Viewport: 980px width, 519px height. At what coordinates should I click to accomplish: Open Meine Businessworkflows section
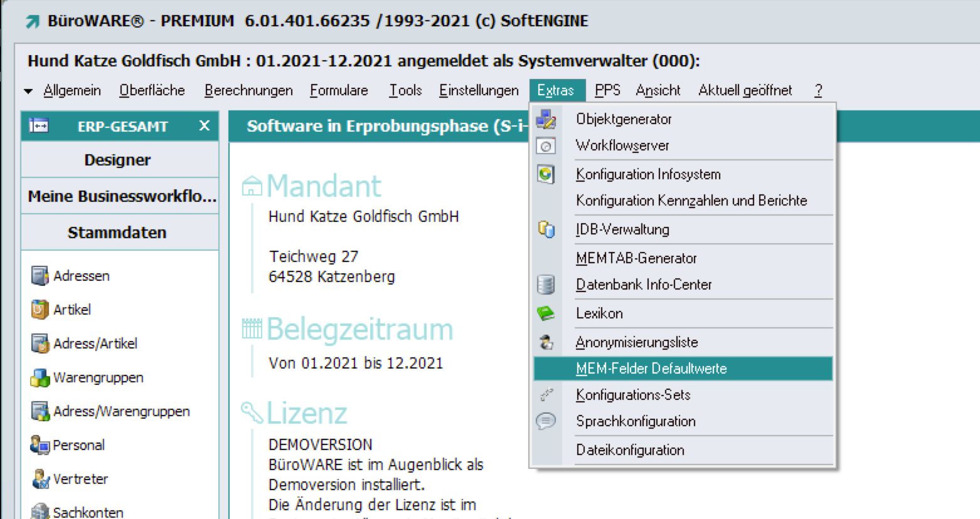coord(121,196)
